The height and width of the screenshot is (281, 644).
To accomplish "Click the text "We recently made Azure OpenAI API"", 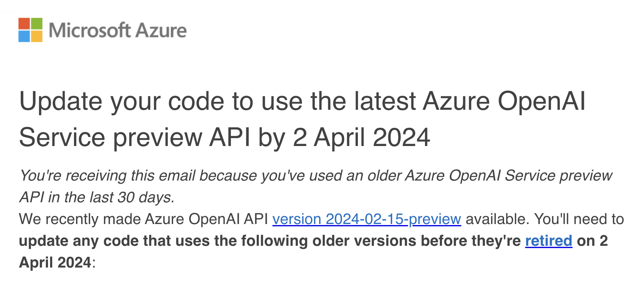I will (143, 219).
